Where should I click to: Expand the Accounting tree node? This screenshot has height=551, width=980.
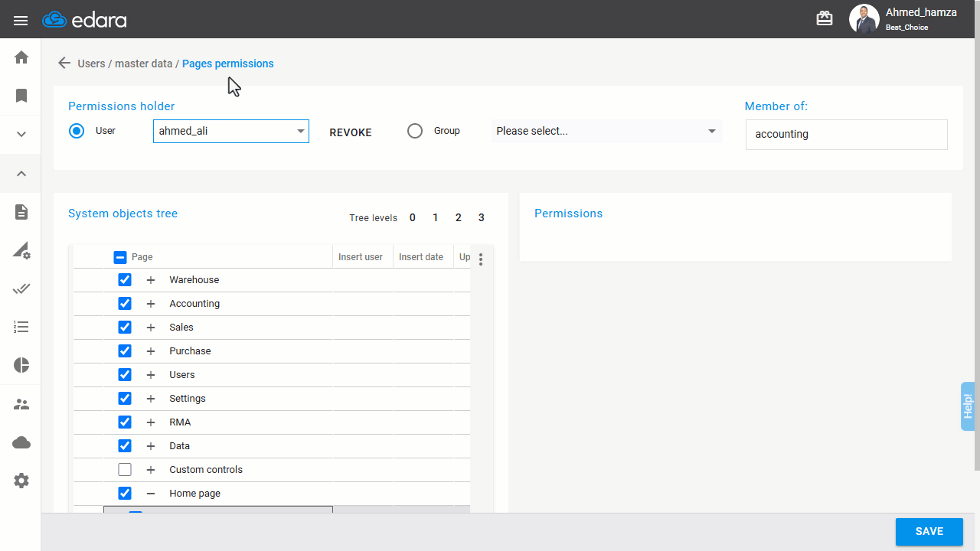[x=151, y=304]
